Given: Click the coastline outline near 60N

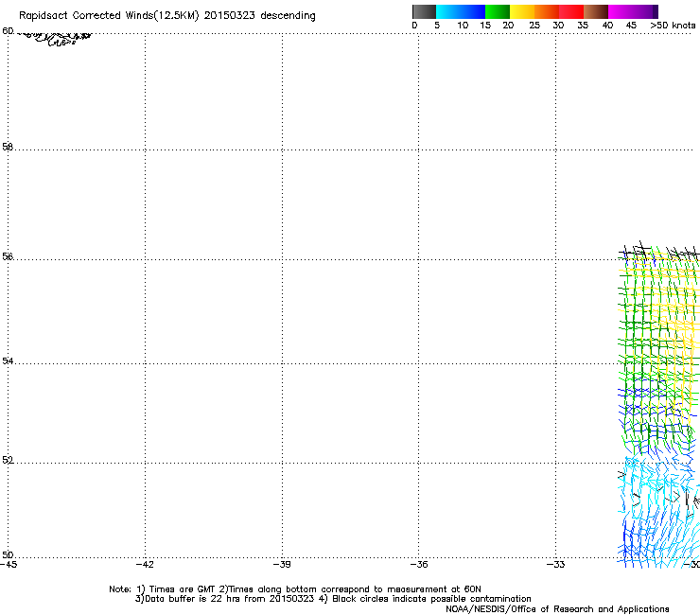Looking at the screenshot, I should coord(56,39).
